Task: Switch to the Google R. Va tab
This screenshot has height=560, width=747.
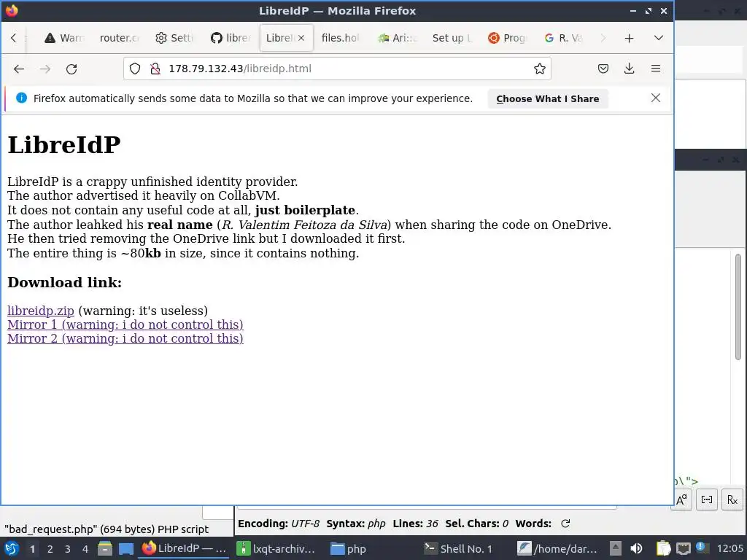Action: [x=563, y=38]
